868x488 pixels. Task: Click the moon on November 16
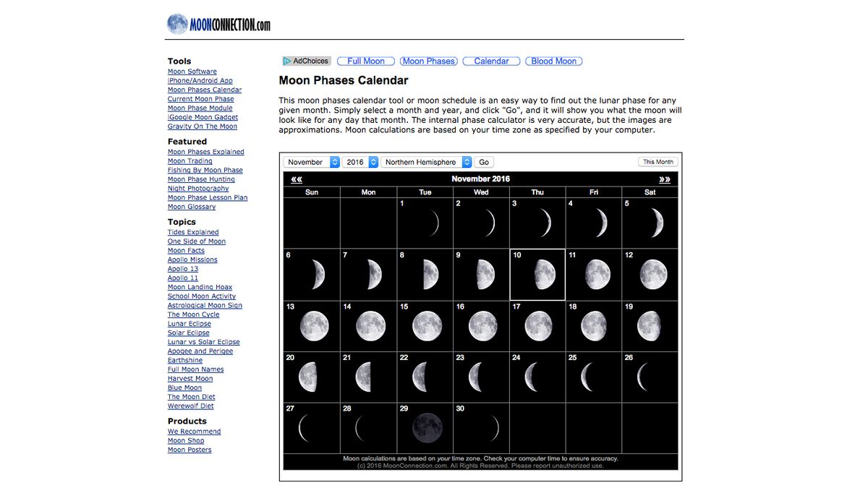[x=483, y=326]
